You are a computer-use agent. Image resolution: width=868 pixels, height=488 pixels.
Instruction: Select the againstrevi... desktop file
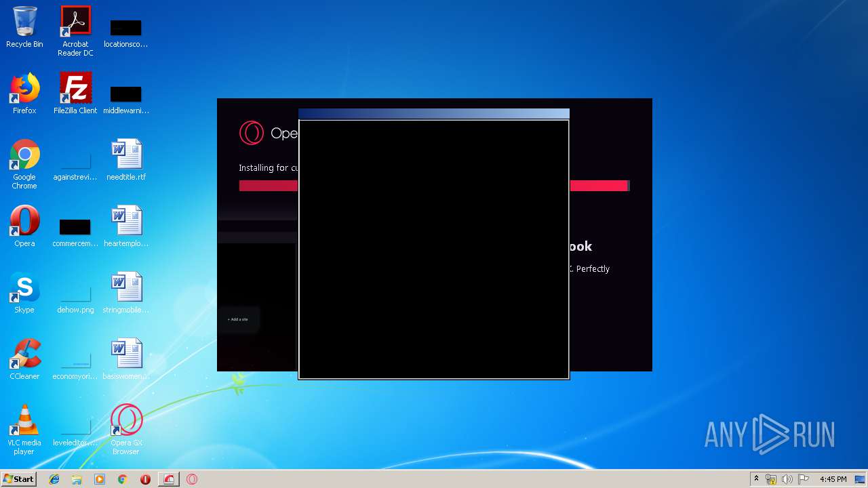75,166
